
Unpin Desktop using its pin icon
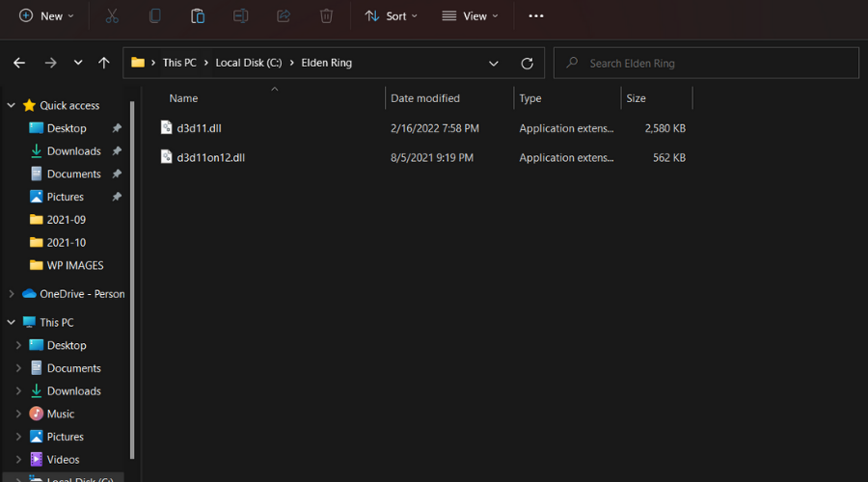117,128
